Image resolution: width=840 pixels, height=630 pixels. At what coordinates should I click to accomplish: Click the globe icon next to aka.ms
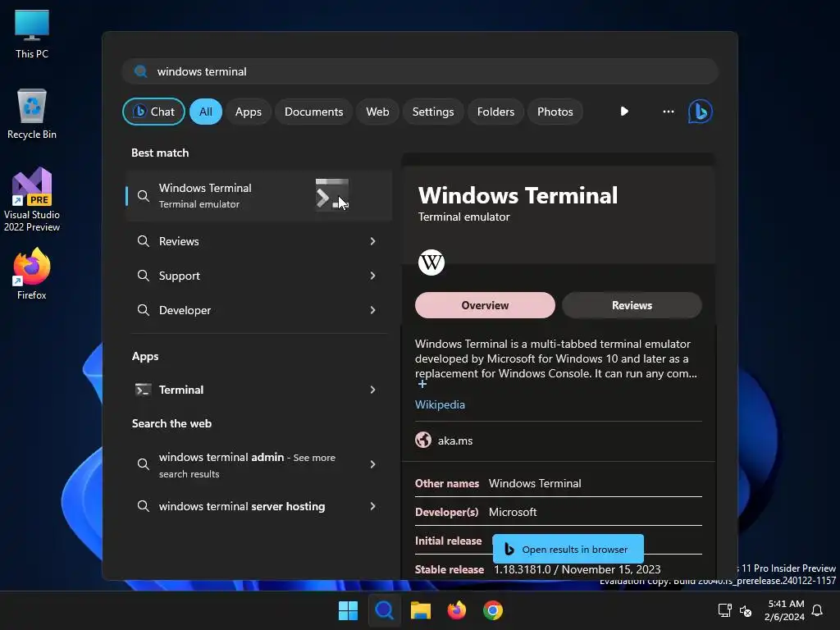click(423, 441)
